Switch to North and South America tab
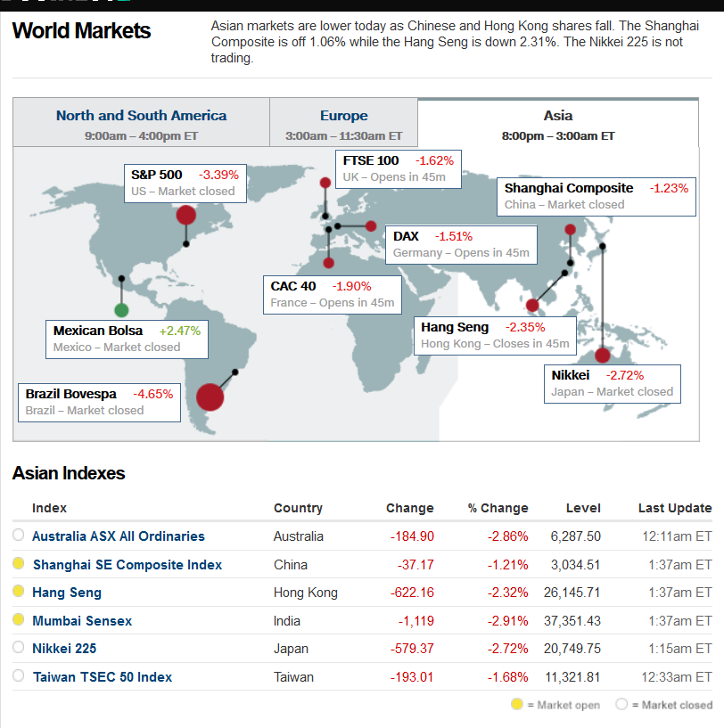724x728 pixels. coord(141,123)
